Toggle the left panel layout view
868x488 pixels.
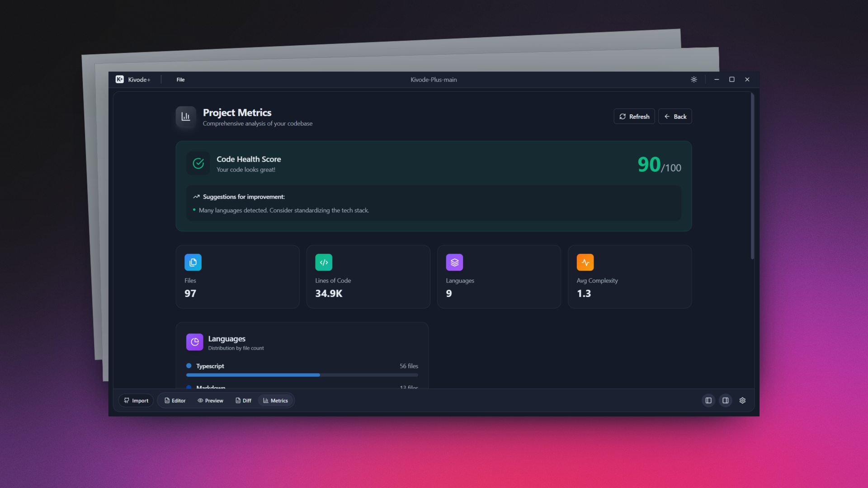(708, 400)
